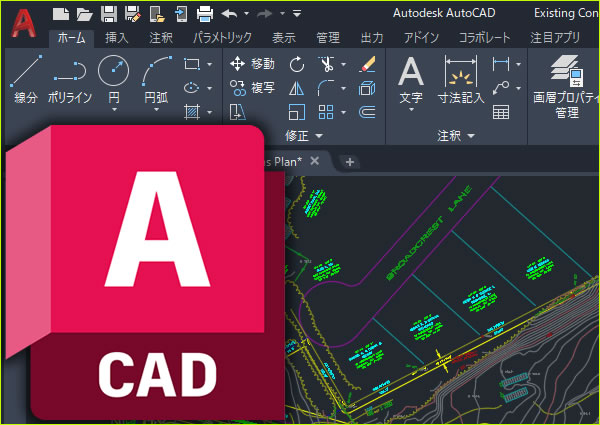The width and height of the screenshot is (600, 425).
Task: Expand the 円 (Circle) options dropdown
Action: click(114, 110)
